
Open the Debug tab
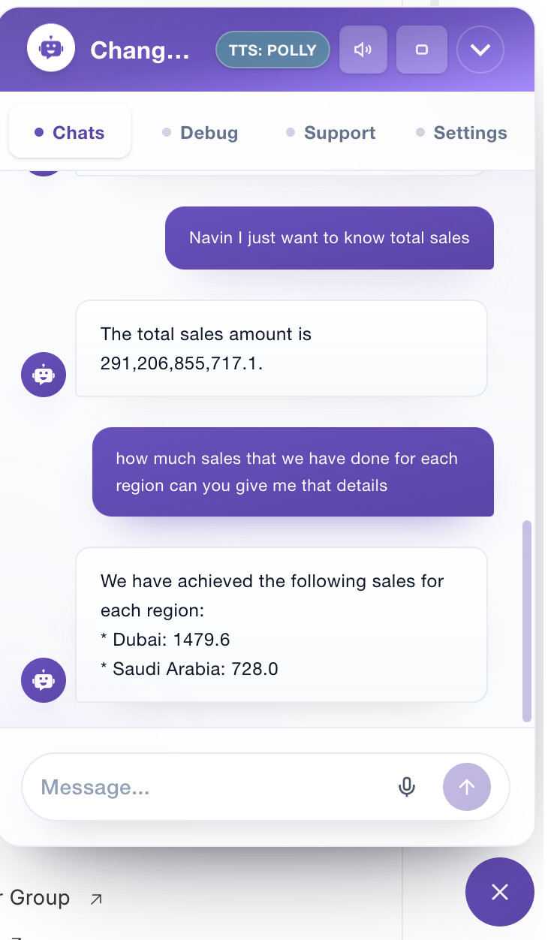tap(200, 133)
